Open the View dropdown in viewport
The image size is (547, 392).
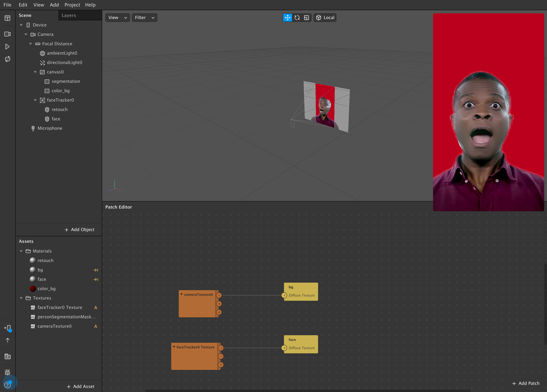coord(117,18)
